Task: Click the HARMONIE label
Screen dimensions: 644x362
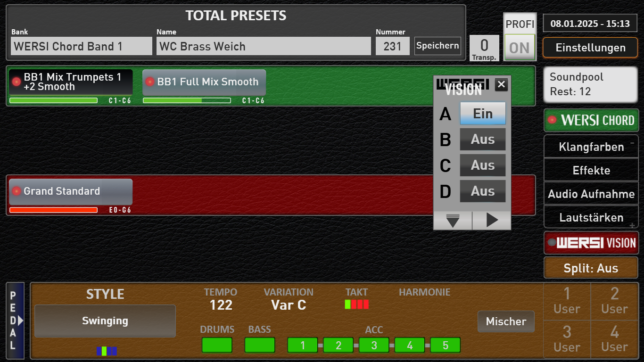Action: pyautogui.click(x=425, y=292)
